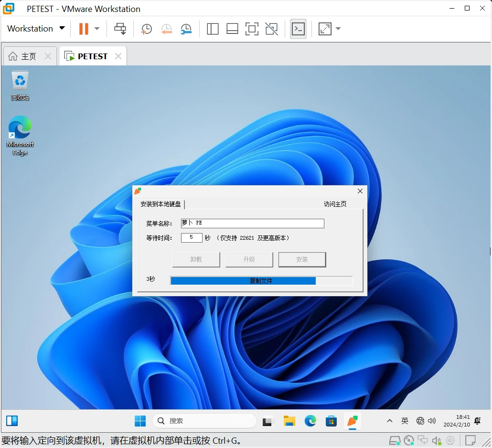Open the snapshot manager
Viewport: 492px width, 448px height.
(186, 29)
